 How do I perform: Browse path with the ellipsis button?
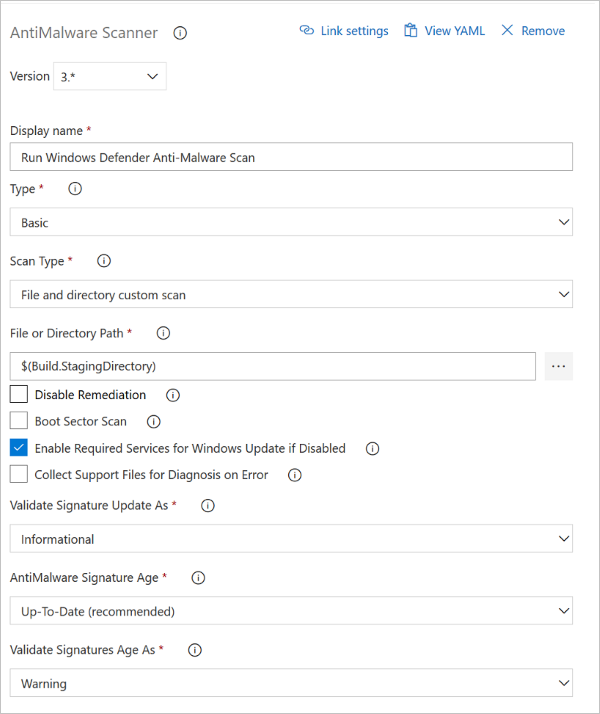pyautogui.click(x=559, y=366)
